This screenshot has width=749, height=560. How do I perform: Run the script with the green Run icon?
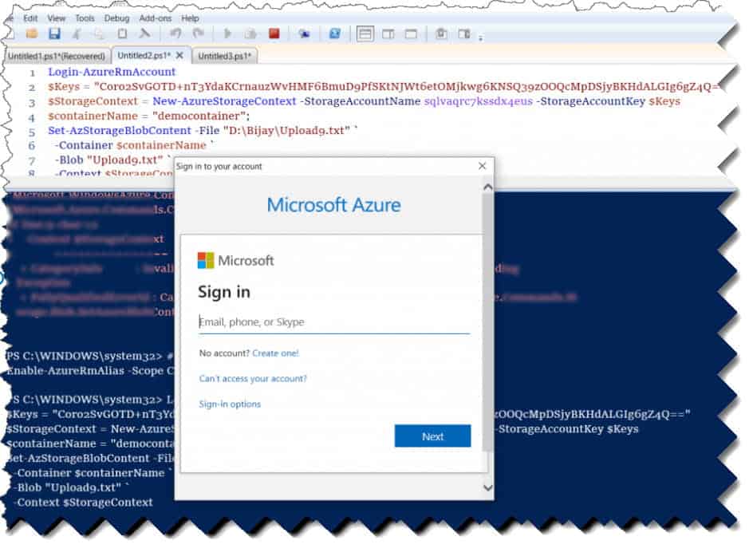tap(227, 34)
